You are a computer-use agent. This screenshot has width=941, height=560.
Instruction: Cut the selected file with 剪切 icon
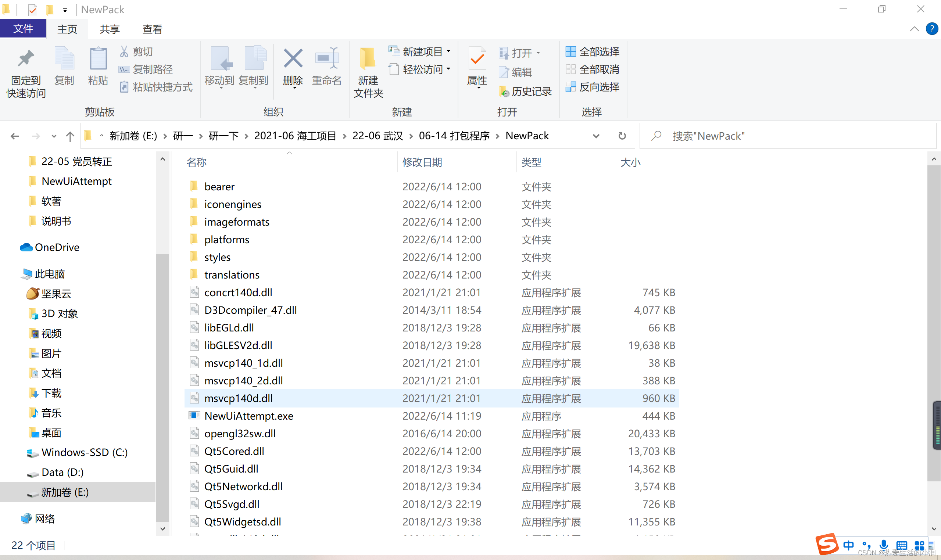coord(137,52)
